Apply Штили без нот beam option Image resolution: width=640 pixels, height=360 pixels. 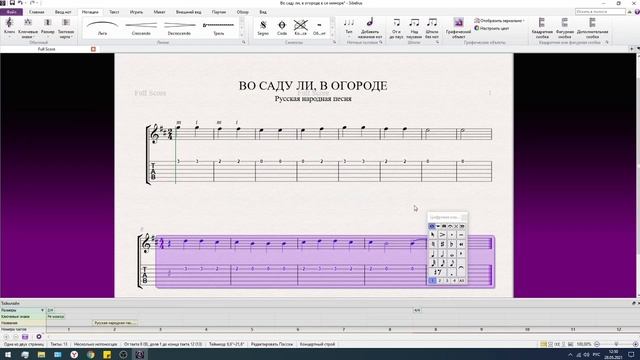pyautogui.click(x=432, y=28)
